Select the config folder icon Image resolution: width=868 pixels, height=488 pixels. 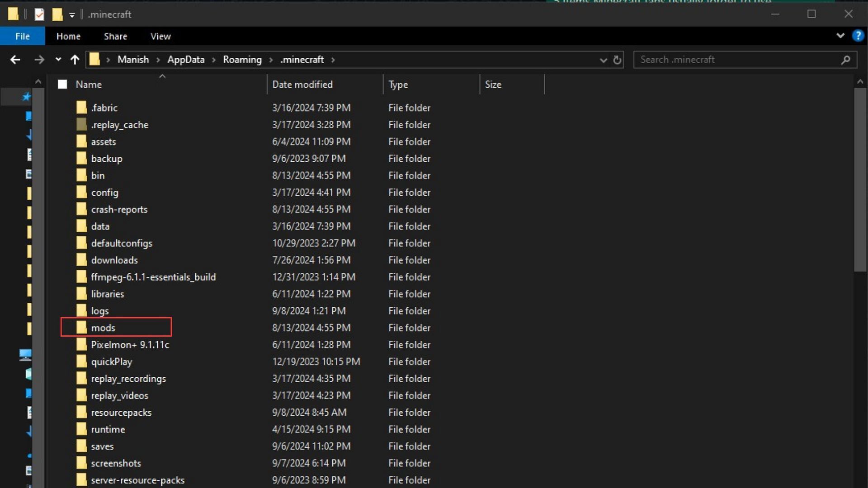[81, 192]
